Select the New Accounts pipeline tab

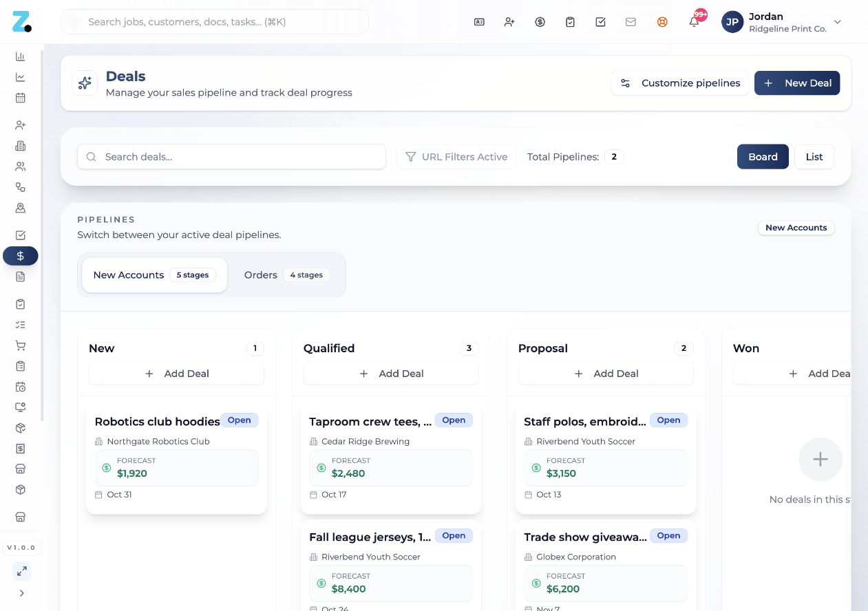point(155,275)
